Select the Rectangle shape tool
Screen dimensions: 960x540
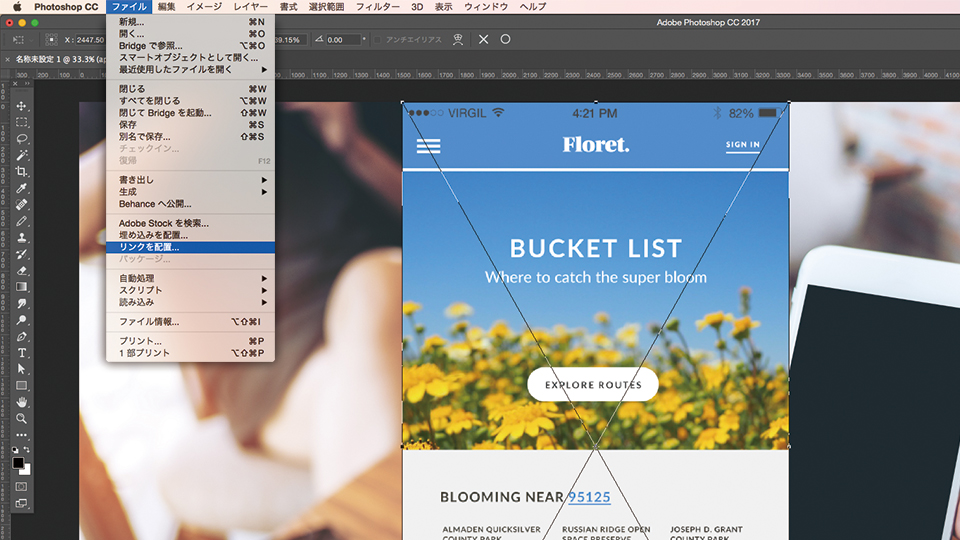(x=21, y=386)
